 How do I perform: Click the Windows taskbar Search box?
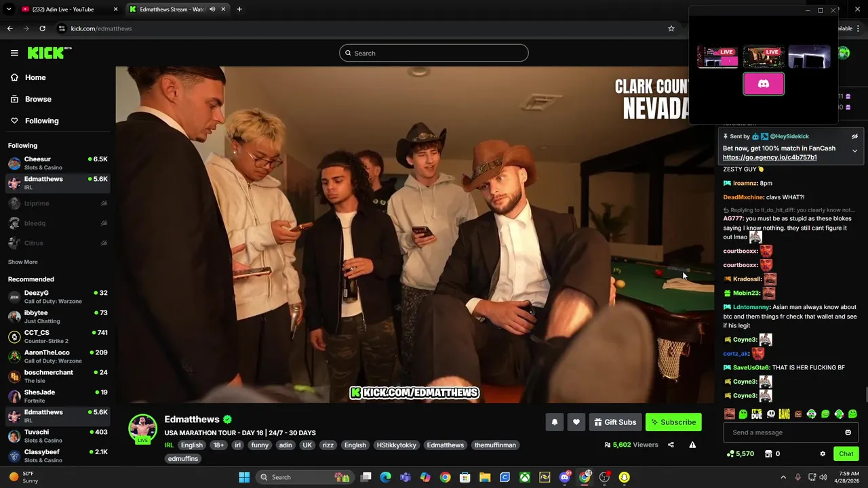coord(305,477)
